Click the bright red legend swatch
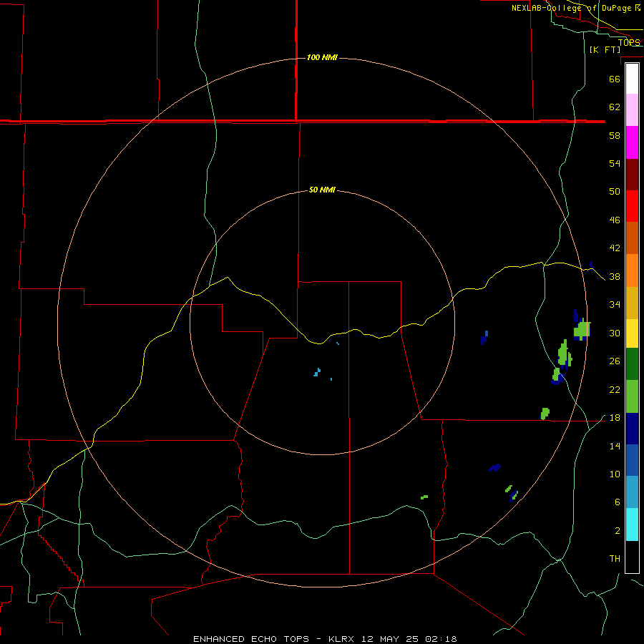This screenshot has width=644, height=644. point(632,206)
